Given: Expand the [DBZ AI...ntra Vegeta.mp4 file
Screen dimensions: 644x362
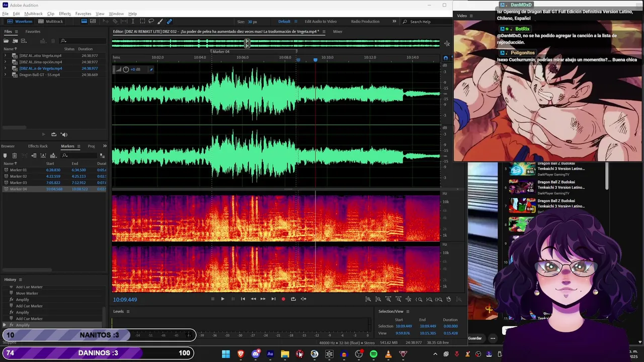Looking at the screenshot, I should pyautogui.click(x=5, y=56).
